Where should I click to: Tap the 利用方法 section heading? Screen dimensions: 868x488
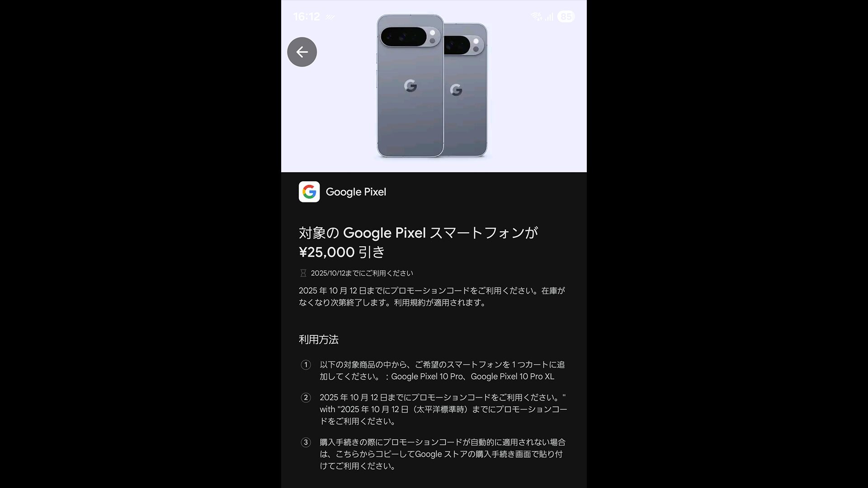pos(319,339)
